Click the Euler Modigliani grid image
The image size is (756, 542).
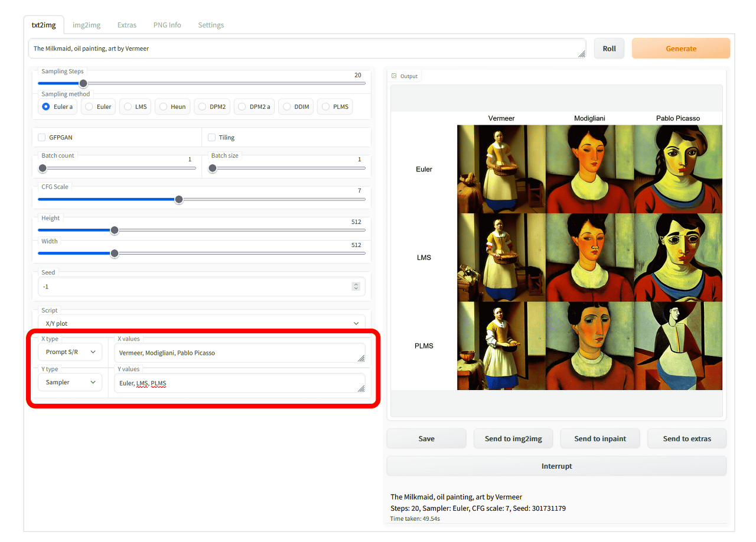[x=589, y=169]
